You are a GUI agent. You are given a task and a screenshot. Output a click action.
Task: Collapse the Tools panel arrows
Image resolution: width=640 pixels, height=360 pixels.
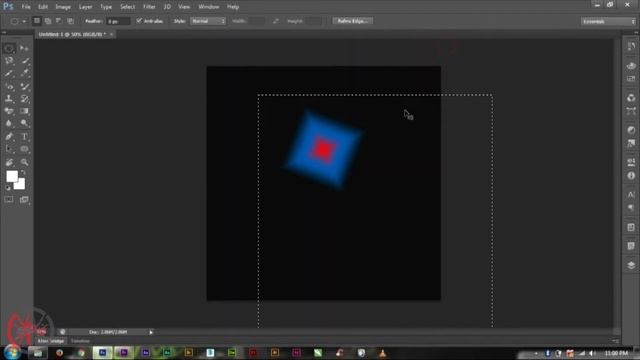pos(4,32)
